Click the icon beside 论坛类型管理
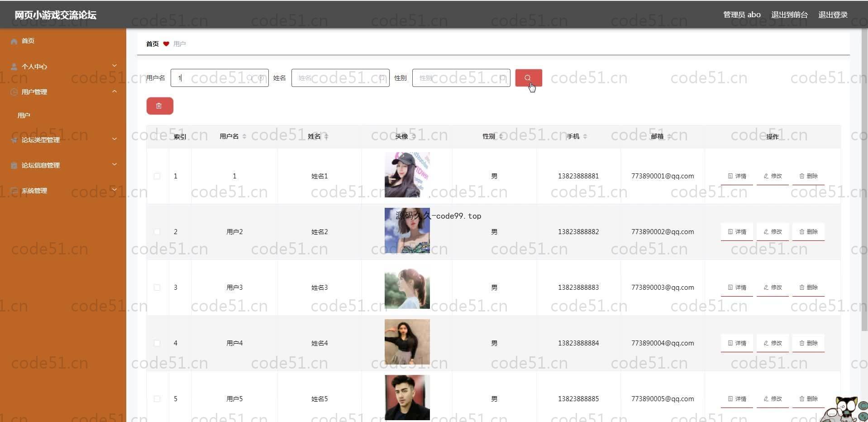Viewport: 868px width, 422px height. click(14, 140)
